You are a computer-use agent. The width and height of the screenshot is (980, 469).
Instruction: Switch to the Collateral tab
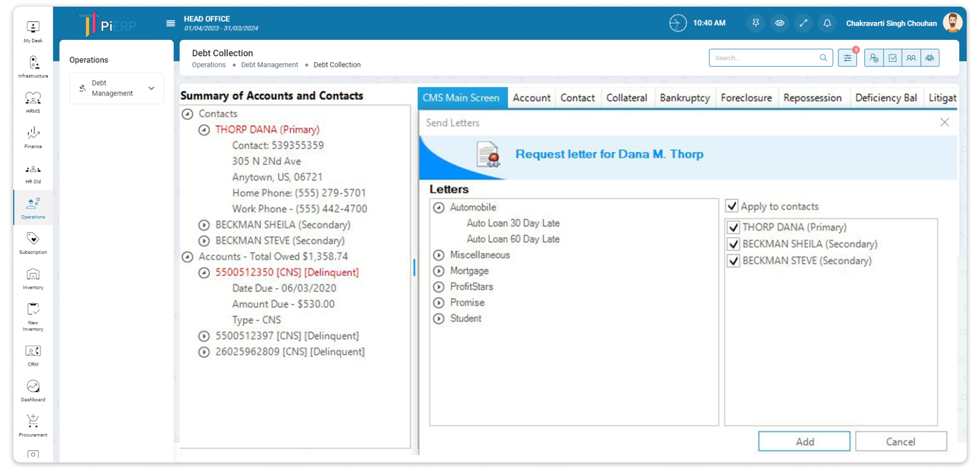pos(626,98)
